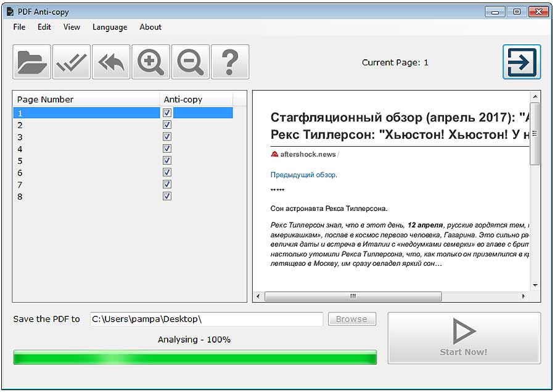Click the Сон астронавта Рекса Тиллерсона line
This screenshot has width=555, height=392.
coord(329,209)
